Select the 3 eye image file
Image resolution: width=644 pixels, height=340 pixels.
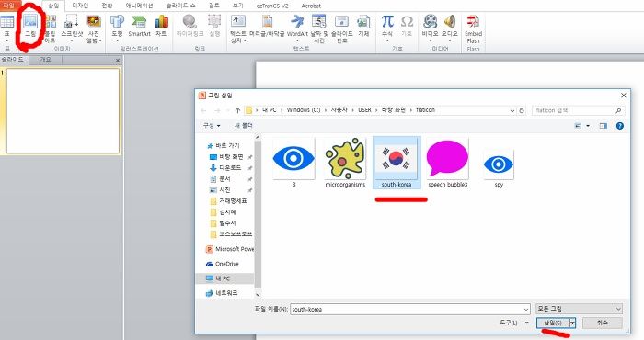(293, 163)
